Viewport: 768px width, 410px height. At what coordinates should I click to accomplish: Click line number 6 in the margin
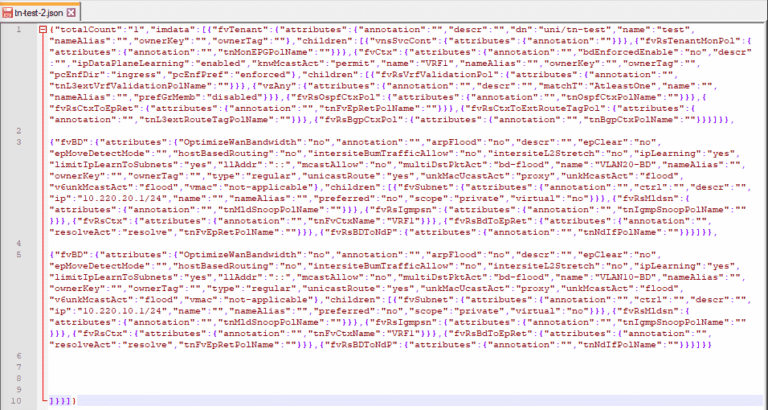pyautogui.click(x=19, y=356)
